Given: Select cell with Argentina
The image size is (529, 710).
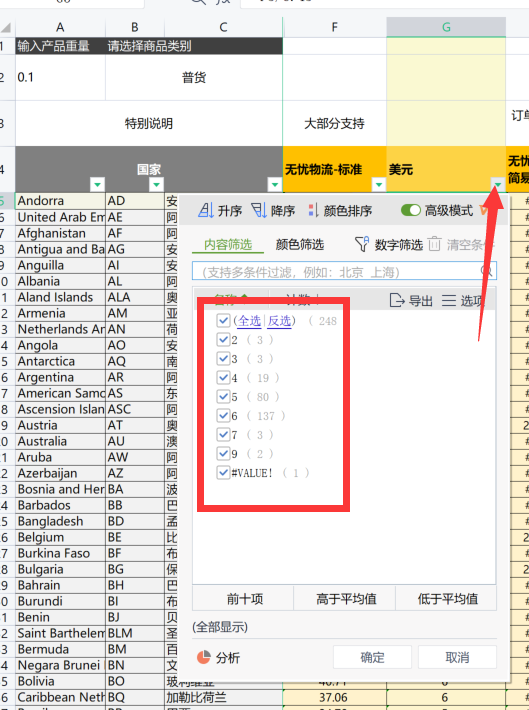Looking at the screenshot, I should pos(60,377).
